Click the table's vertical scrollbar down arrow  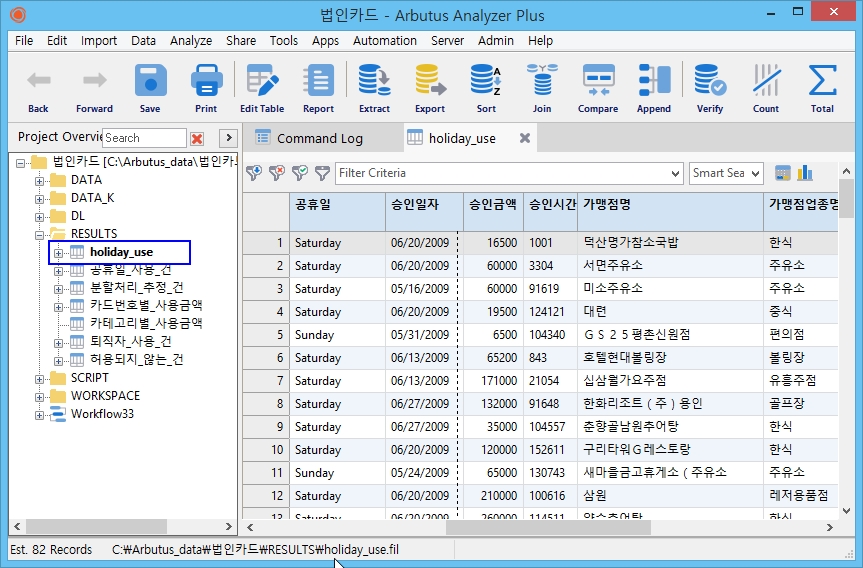pos(846,511)
